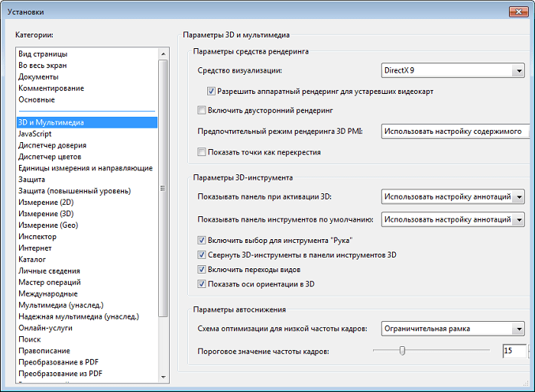
Task: Open Личные сведения category
Action: click(x=87, y=271)
